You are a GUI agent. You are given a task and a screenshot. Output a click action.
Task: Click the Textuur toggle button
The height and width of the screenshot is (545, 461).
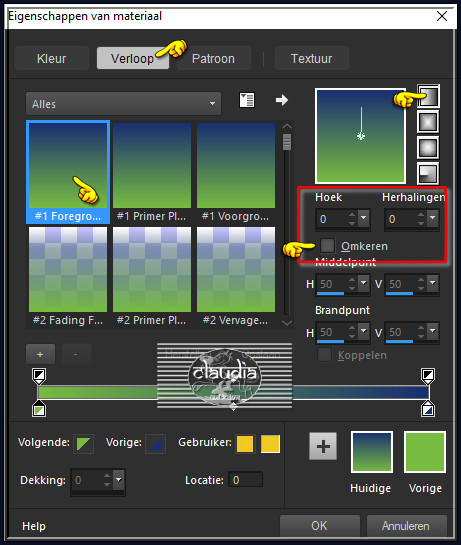pos(312,58)
